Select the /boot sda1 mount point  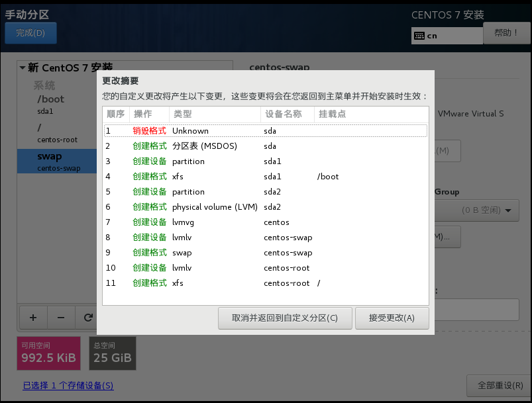click(x=57, y=105)
